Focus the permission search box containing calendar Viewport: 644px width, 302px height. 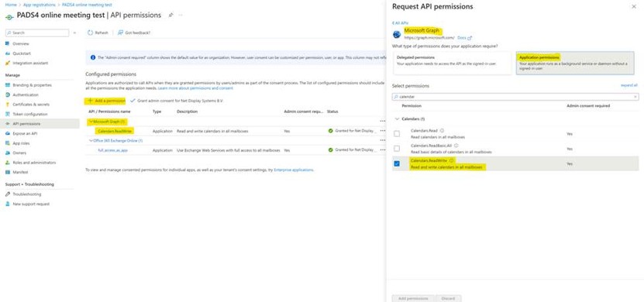(515, 97)
